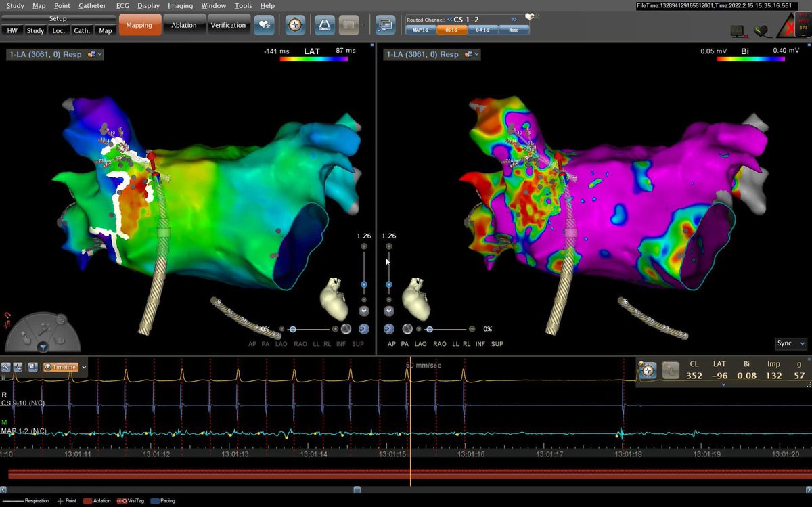Image resolution: width=812 pixels, height=507 pixels.
Task: Set right map to SUP view
Action: [x=497, y=344]
